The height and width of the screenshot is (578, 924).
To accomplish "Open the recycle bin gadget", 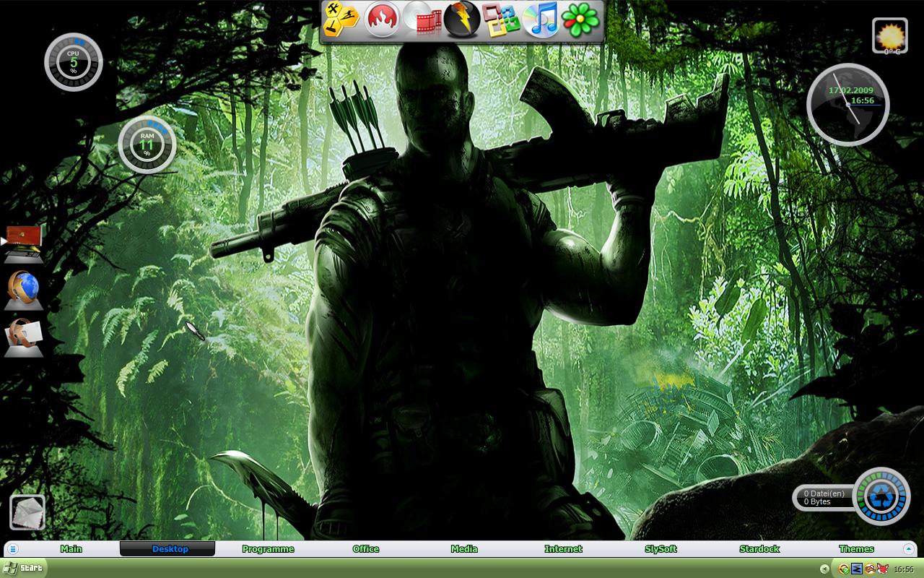I will click(x=881, y=496).
